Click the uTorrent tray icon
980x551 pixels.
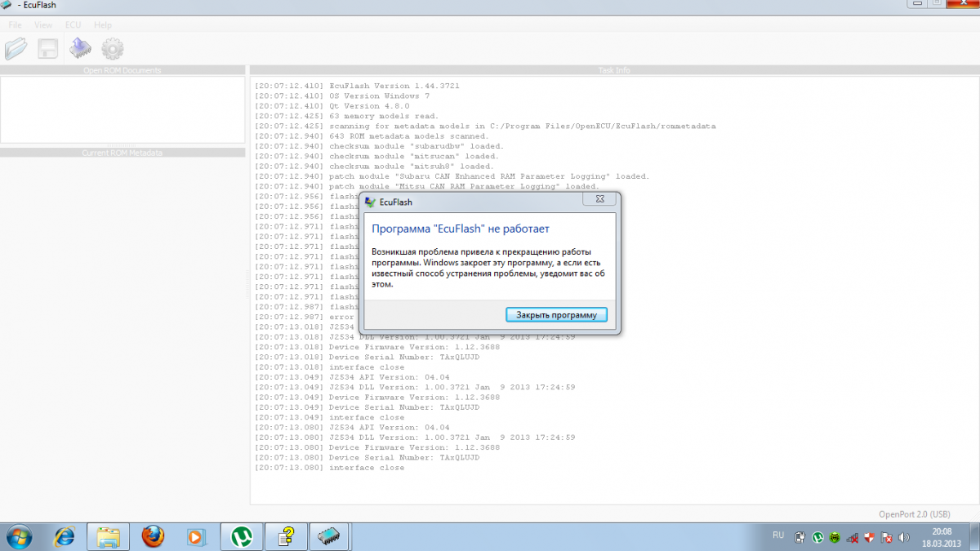point(817,537)
